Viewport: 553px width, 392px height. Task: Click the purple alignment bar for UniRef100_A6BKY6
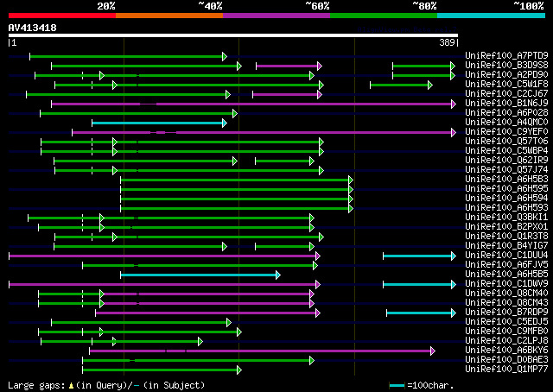(262, 351)
